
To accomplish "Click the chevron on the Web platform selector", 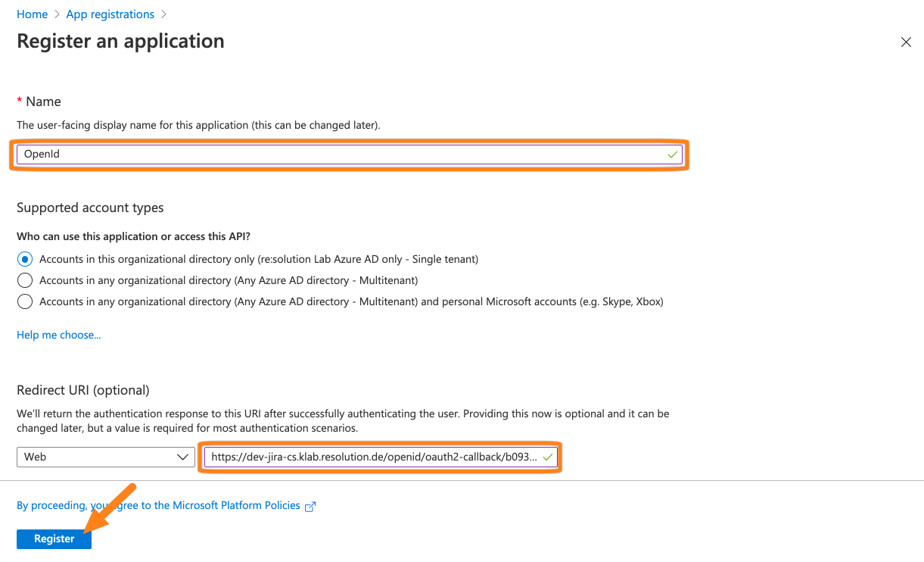I will (x=182, y=457).
